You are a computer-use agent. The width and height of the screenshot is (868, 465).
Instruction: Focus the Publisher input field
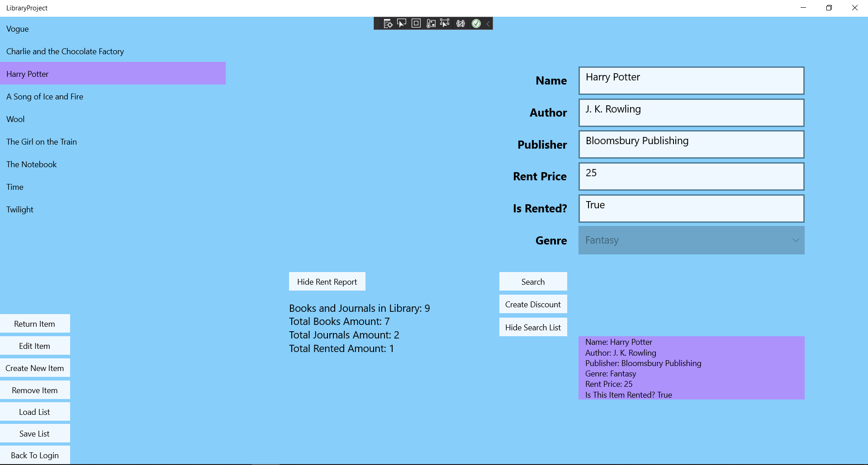(691, 145)
